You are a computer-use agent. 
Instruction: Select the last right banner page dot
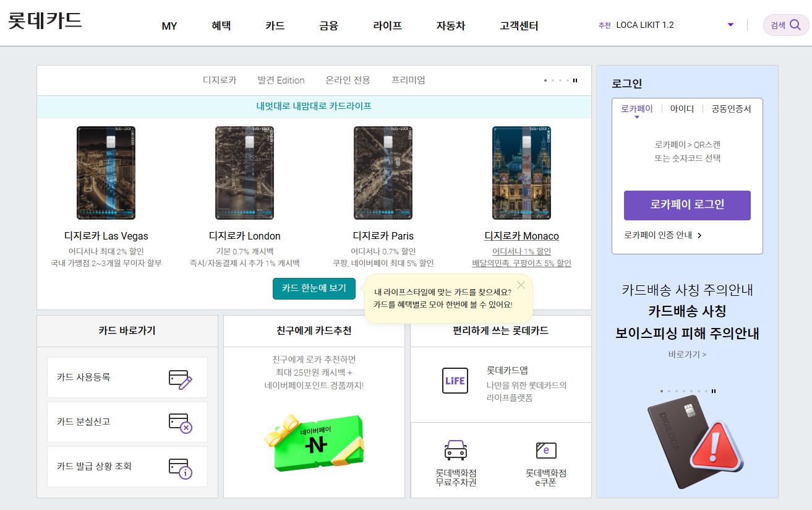pos(706,391)
